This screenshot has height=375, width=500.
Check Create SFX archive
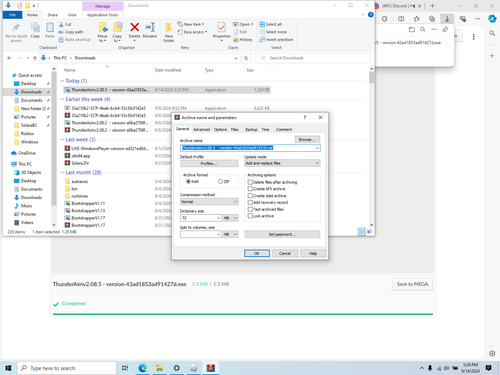(250, 189)
